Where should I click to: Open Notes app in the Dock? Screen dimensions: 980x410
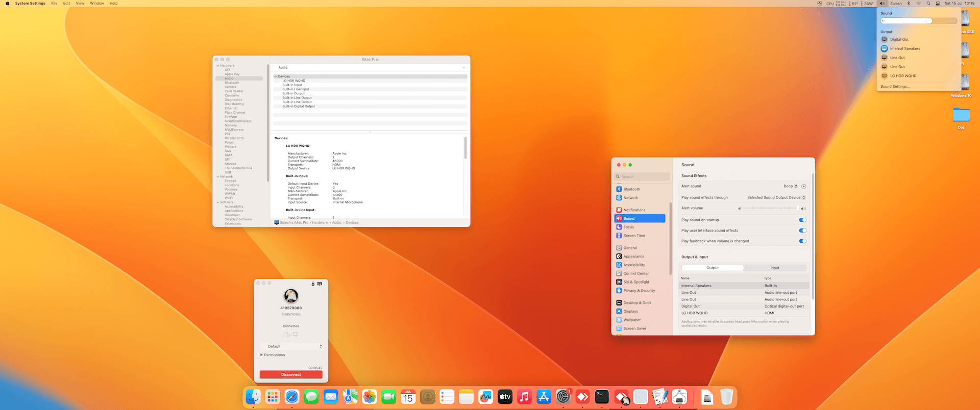tap(467, 397)
